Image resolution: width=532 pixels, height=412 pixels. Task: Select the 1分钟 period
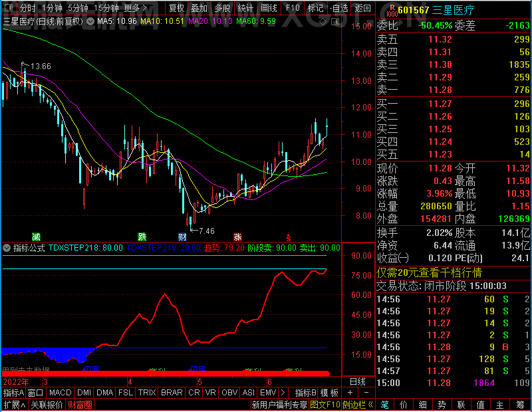tap(53, 8)
